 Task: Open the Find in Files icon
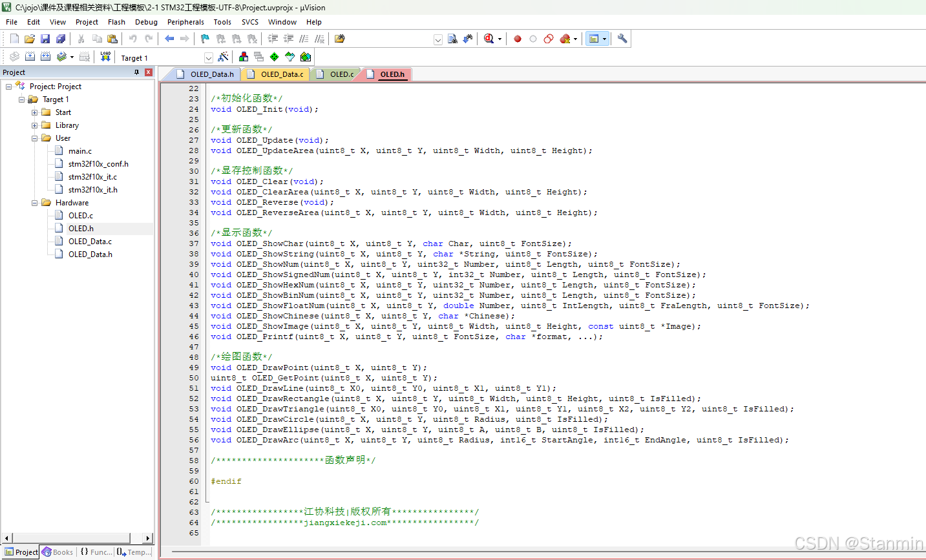point(340,39)
